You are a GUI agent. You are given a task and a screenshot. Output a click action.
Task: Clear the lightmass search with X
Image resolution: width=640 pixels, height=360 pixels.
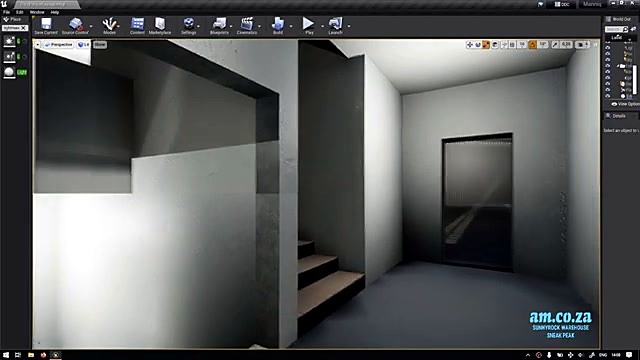24,28
